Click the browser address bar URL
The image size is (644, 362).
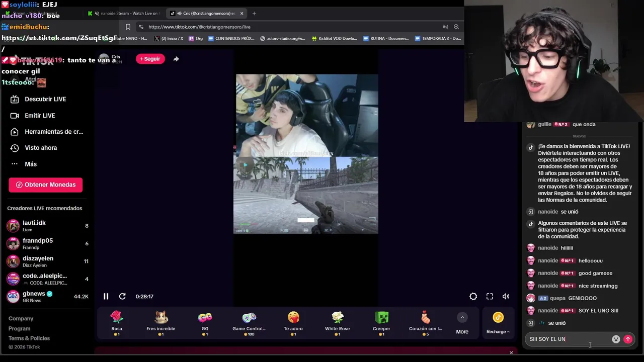click(199, 27)
